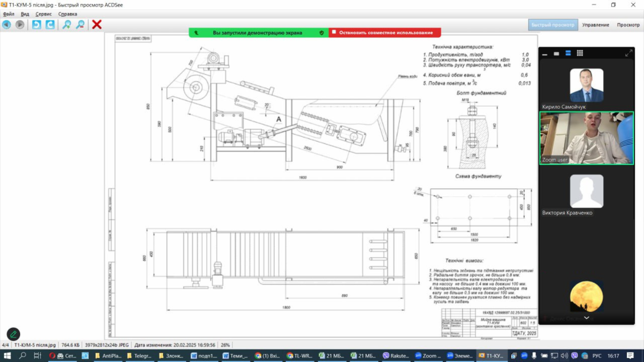Click the green annotation pencil icon
The height and width of the screenshot is (362, 644).
pyautogui.click(x=13, y=334)
